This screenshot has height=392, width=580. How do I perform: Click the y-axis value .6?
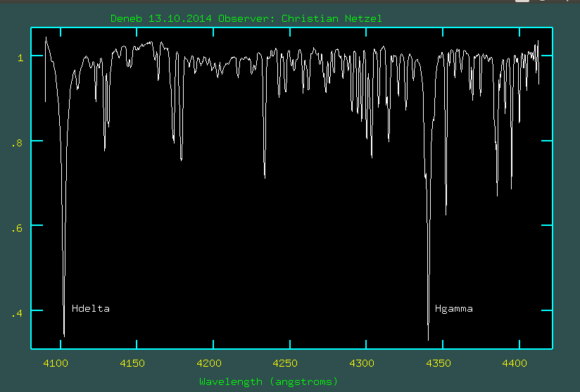(17, 228)
